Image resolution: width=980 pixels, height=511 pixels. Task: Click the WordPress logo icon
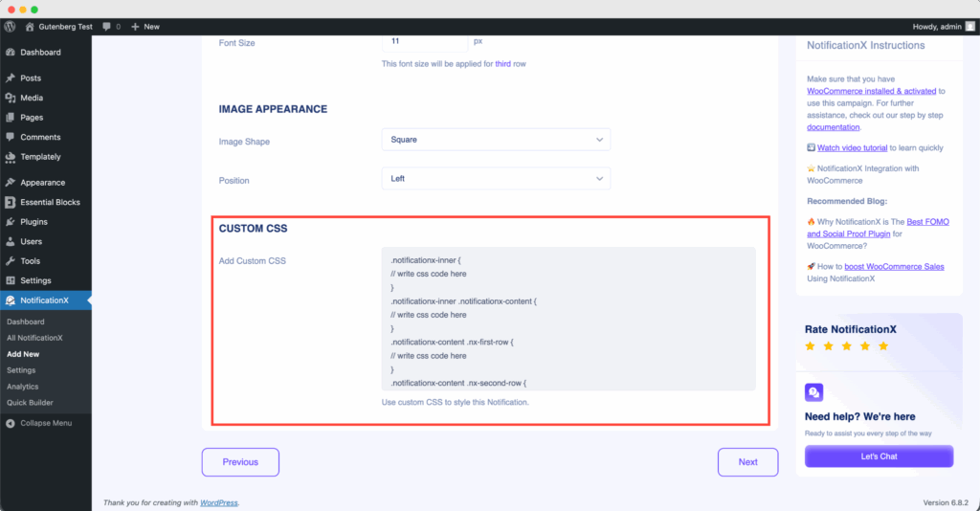coord(10,27)
